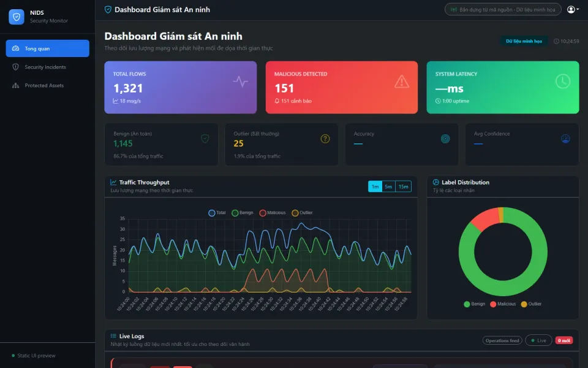Select the 5m time range

388,186
